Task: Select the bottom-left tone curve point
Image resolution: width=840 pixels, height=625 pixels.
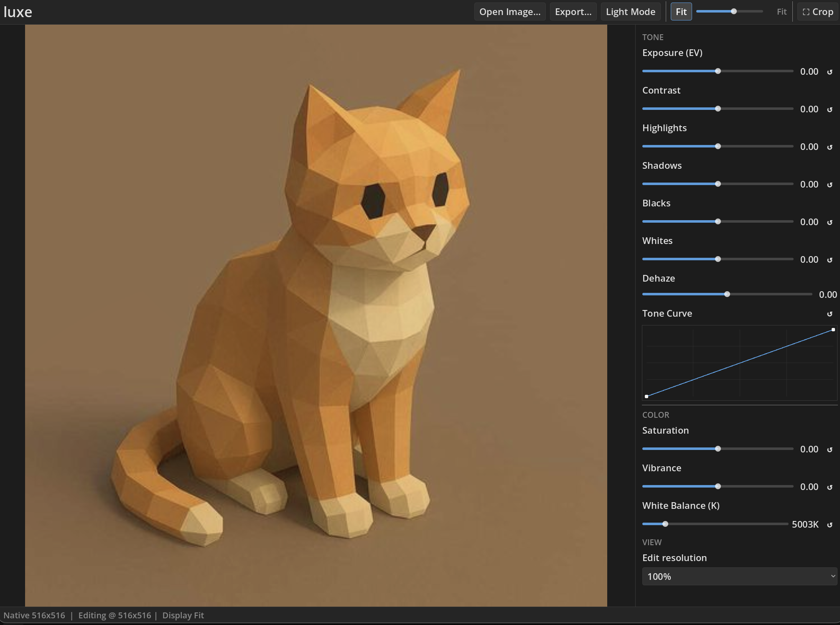Action: (x=647, y=396)
